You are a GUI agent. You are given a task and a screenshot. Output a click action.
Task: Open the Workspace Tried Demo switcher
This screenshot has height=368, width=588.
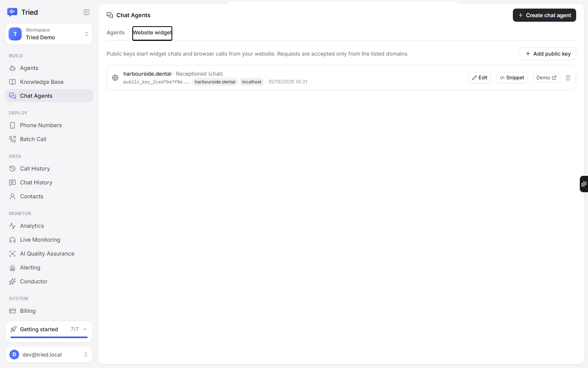tap(49, 34)
